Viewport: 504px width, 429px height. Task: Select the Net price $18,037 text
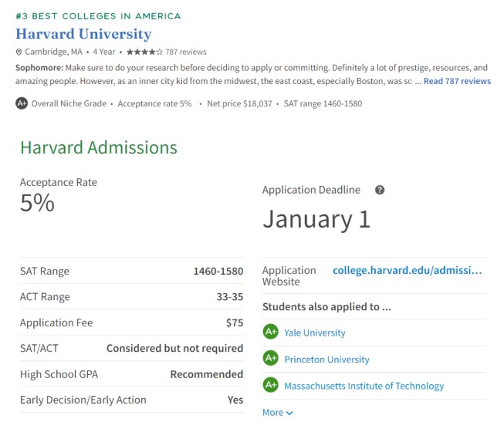[x=239, y=103]
